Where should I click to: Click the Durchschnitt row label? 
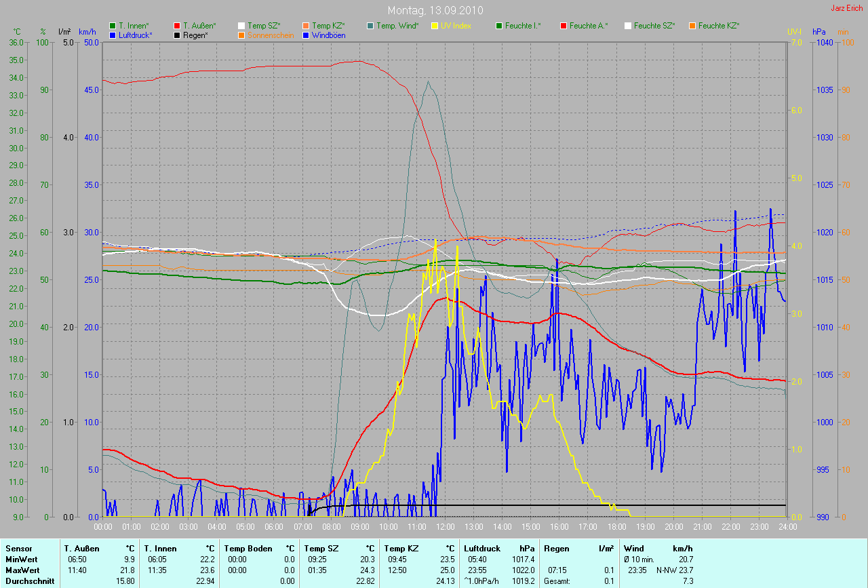pyautogui.click(x=30, y=581)
